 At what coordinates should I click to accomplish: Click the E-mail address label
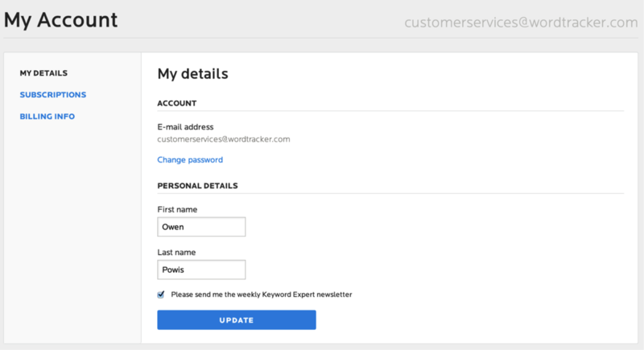coord(185,127)
